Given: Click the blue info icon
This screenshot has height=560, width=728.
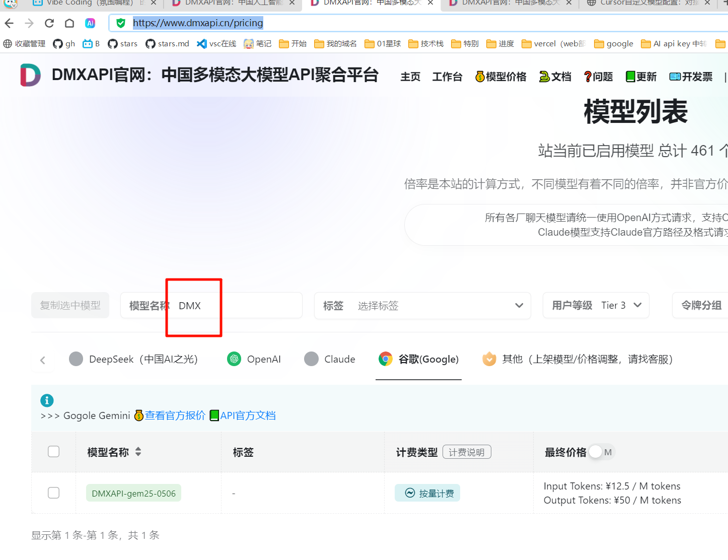Looking at the screenshot, I should pos(47,400).
